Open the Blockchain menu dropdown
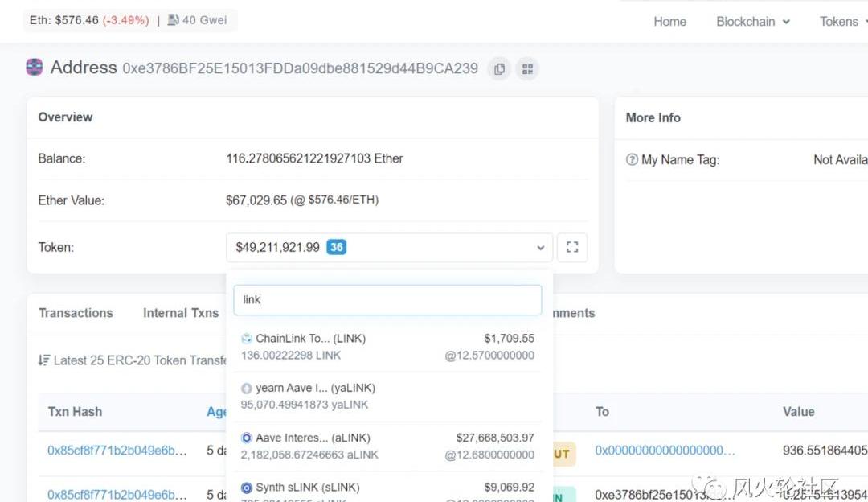 point(752,22)
